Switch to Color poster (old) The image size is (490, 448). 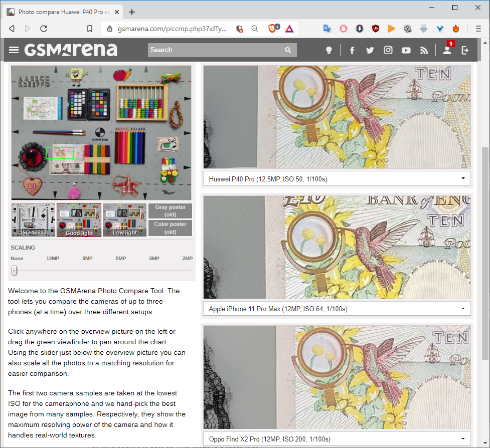pyautogui.click(x=171, y=228)
